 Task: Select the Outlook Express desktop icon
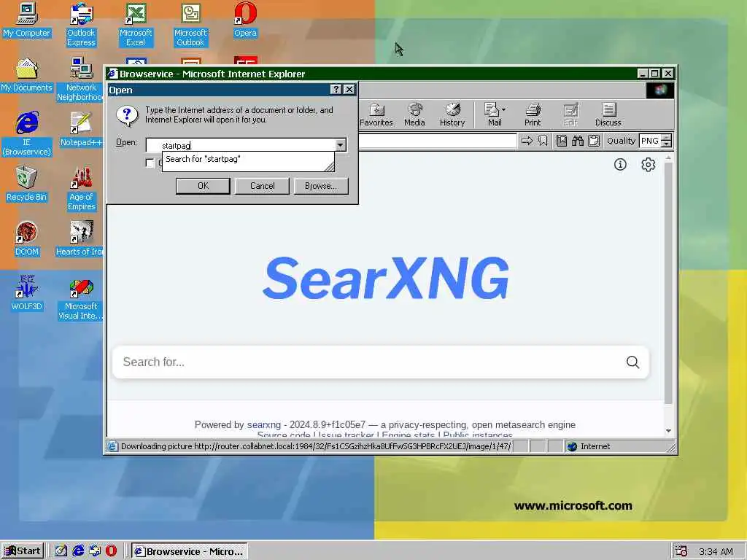tap(81, 25)
